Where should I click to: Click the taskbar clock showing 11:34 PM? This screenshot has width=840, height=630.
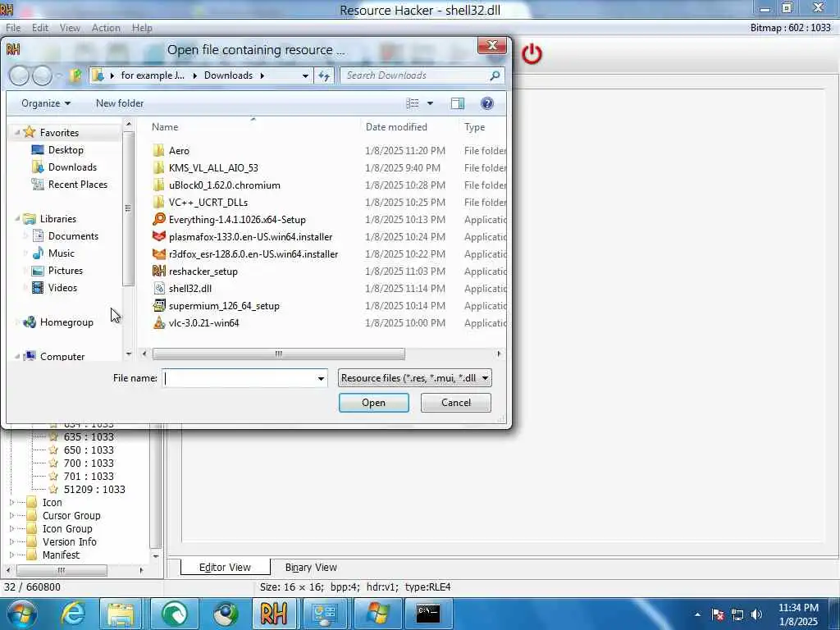coord(798,614)
